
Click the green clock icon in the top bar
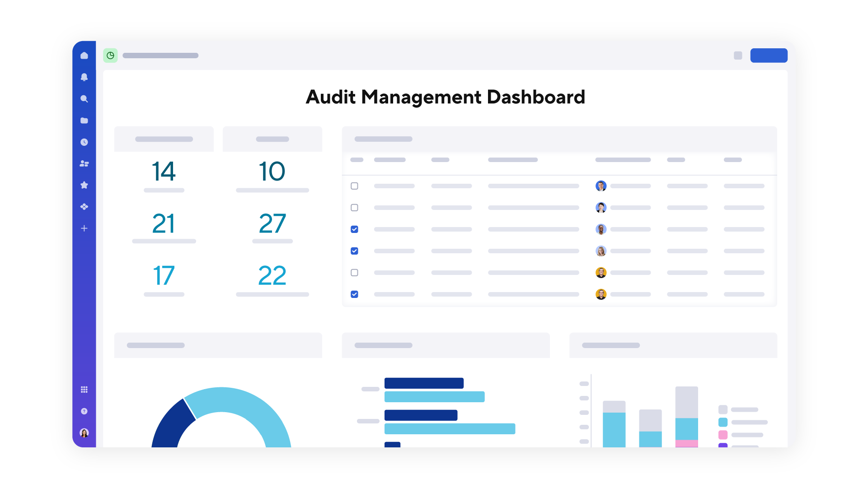point(110,55)
